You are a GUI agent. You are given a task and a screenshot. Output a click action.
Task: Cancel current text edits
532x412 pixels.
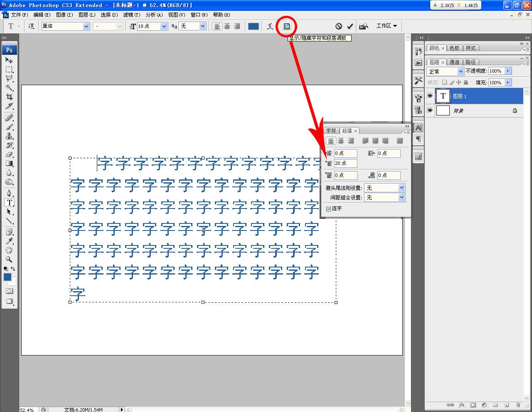coord(339,26)
